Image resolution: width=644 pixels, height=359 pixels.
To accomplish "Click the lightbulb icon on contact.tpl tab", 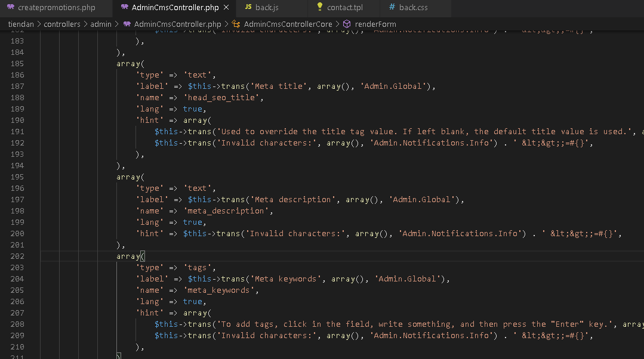I will pos(320,8).
